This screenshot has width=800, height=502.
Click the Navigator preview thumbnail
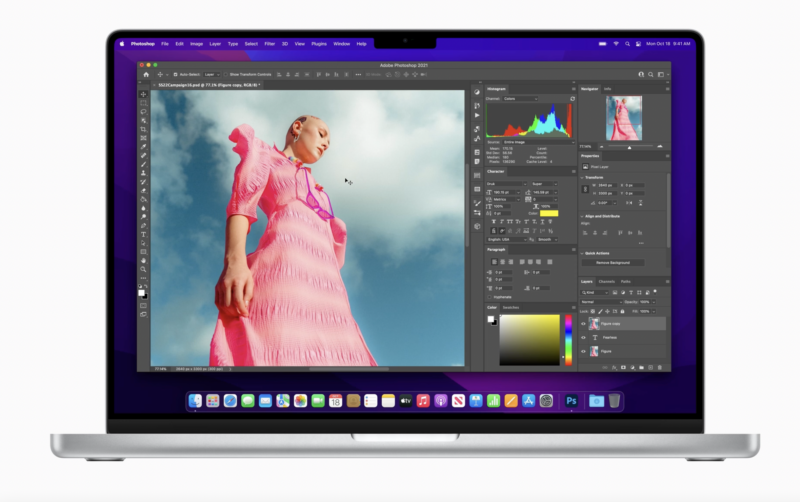click(623, 118)
